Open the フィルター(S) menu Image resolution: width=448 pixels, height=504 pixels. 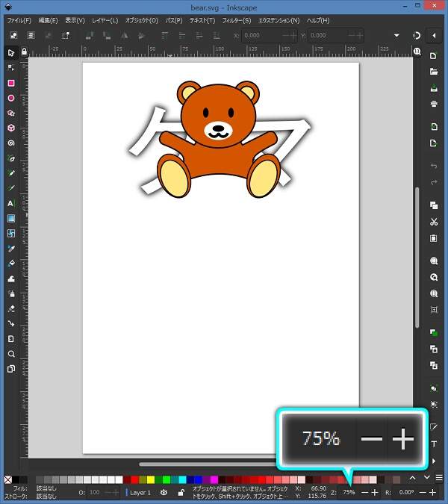coord(237,20)
